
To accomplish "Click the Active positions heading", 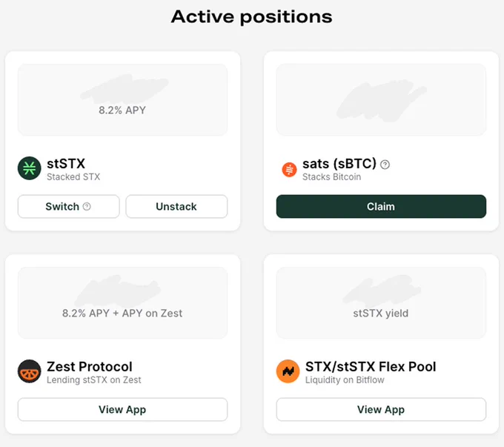I will point(252,17).
